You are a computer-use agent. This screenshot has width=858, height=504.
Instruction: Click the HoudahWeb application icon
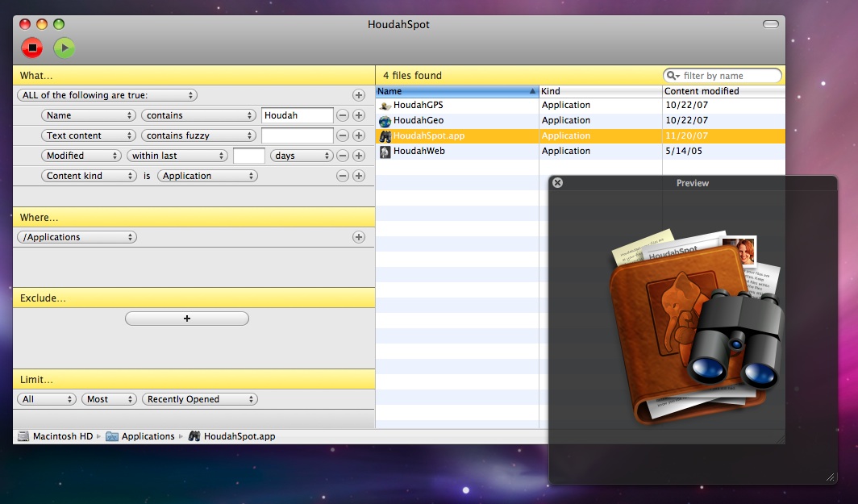click(x=385, y=151)
